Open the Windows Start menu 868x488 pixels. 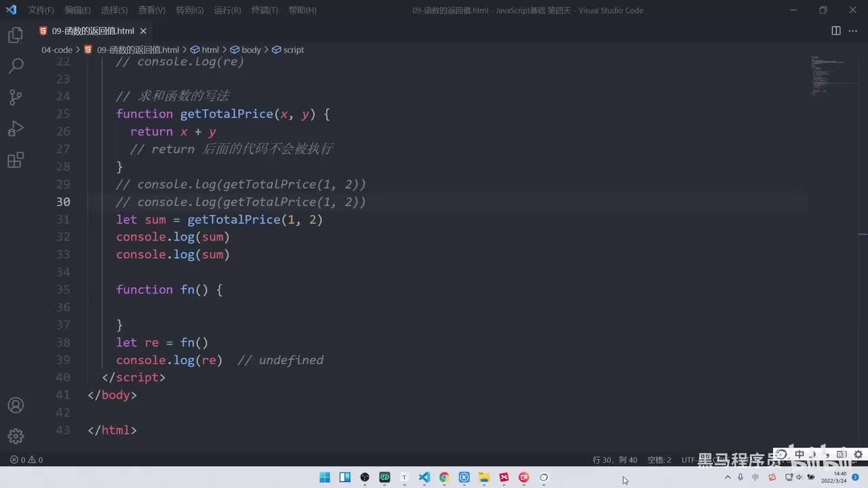pyautogui.click(x=325, y=477)
